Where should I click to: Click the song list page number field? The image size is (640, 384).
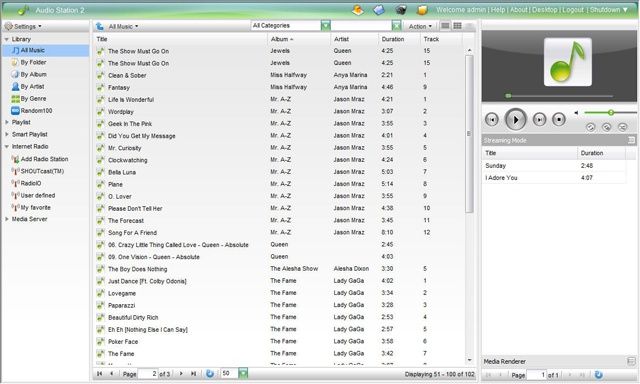149,373
